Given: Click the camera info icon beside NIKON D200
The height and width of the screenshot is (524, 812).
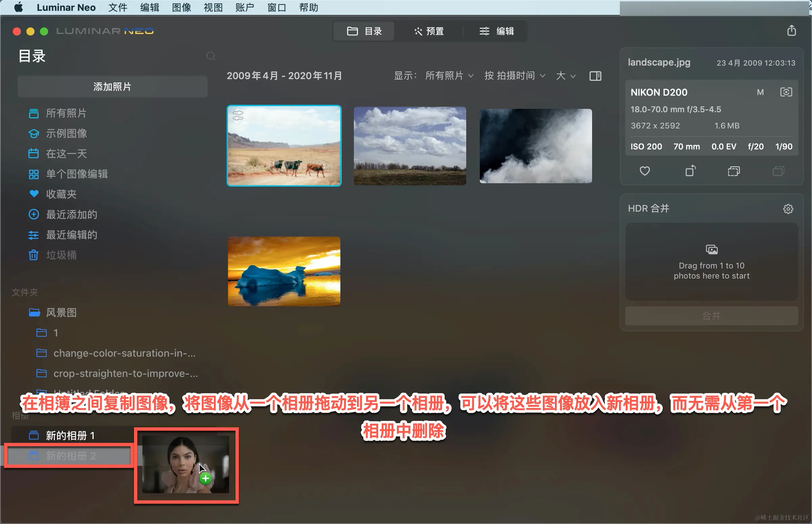Looking at the screenshot, I should 786,92.
